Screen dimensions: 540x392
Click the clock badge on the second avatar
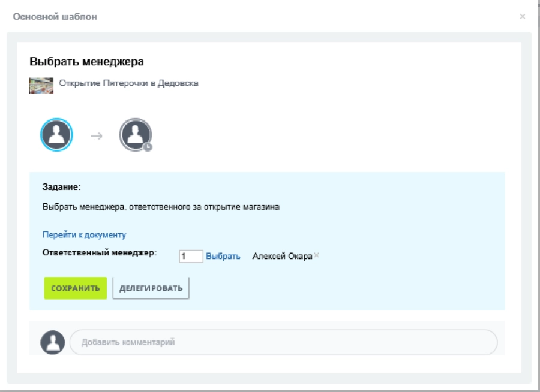tap(148, 146)
